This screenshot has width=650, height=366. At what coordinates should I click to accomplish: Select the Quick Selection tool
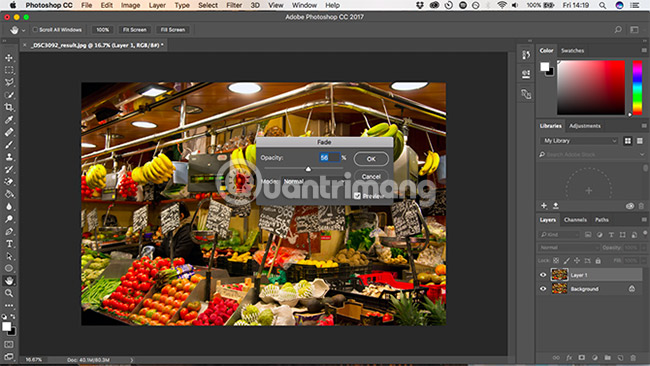(9, 95)
